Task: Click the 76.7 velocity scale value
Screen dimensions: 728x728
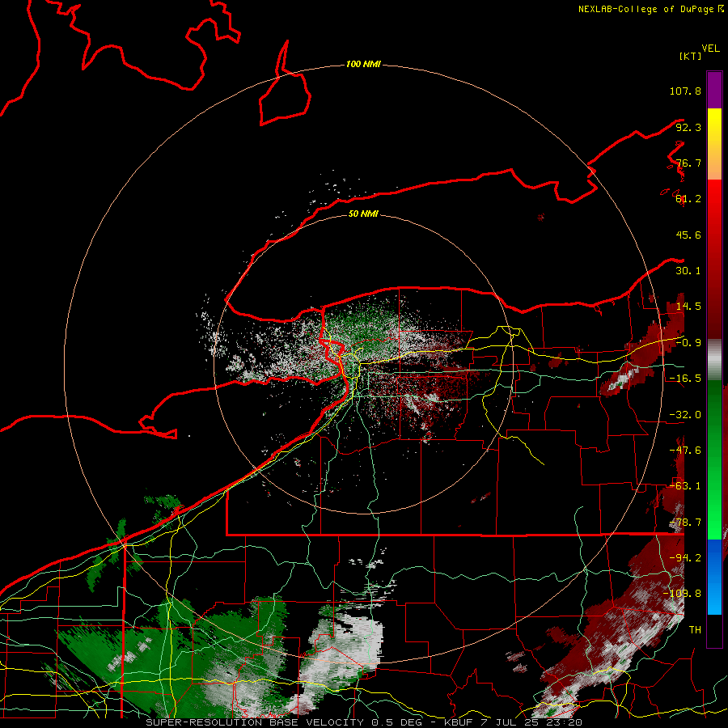Action: 688,163
